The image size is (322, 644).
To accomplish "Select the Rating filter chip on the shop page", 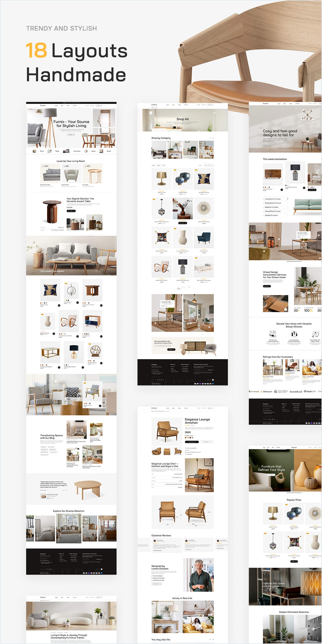I will point(158,165).
